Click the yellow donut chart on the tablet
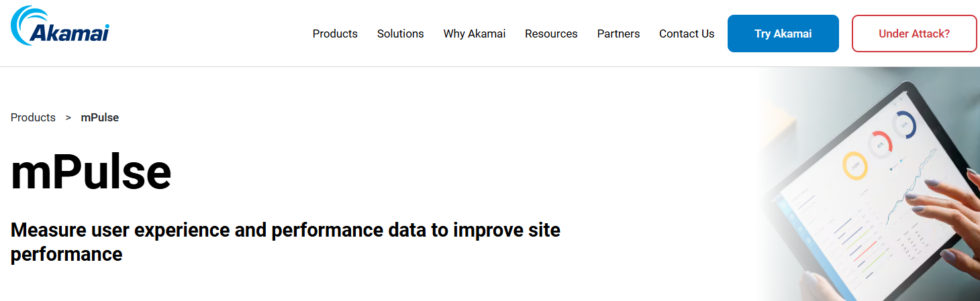This screenshot has height=301, width=980. point(854,166)
